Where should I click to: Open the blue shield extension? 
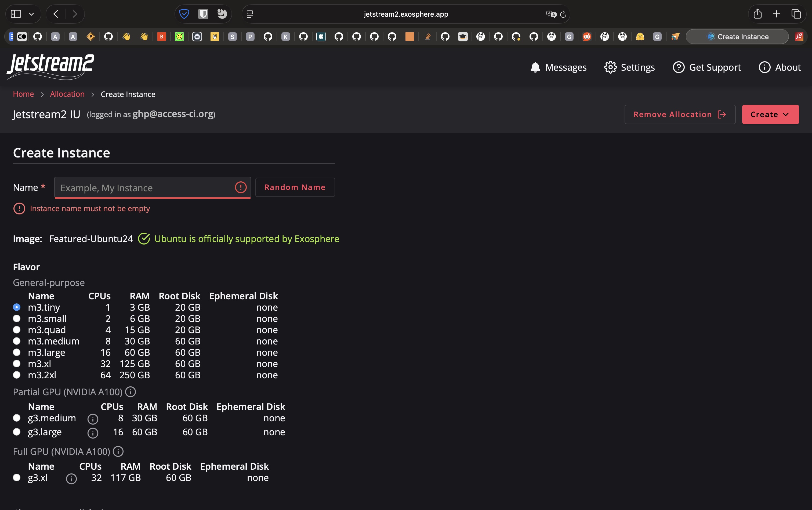184,14
